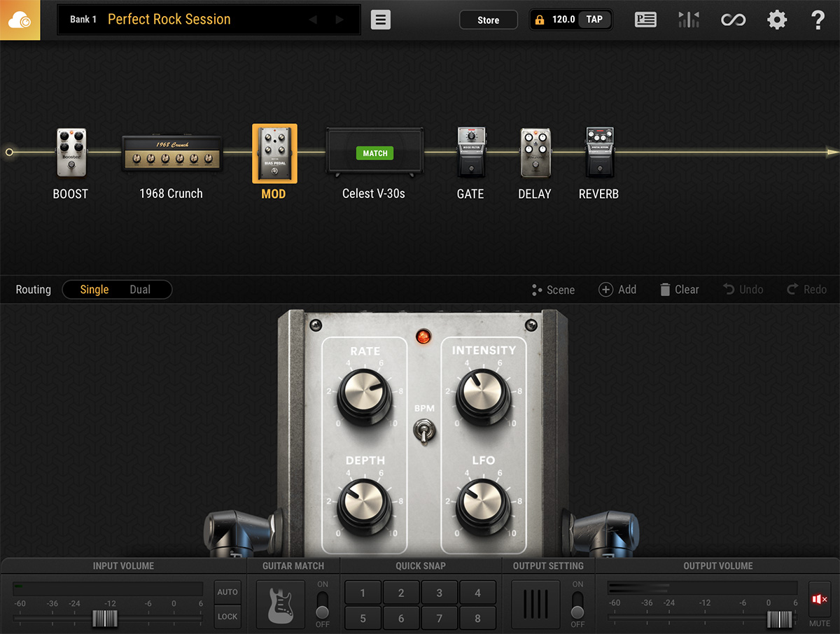Screen dimensions: 840x634
Task: Go to the next preset arrow
Action: click(339, 20)
